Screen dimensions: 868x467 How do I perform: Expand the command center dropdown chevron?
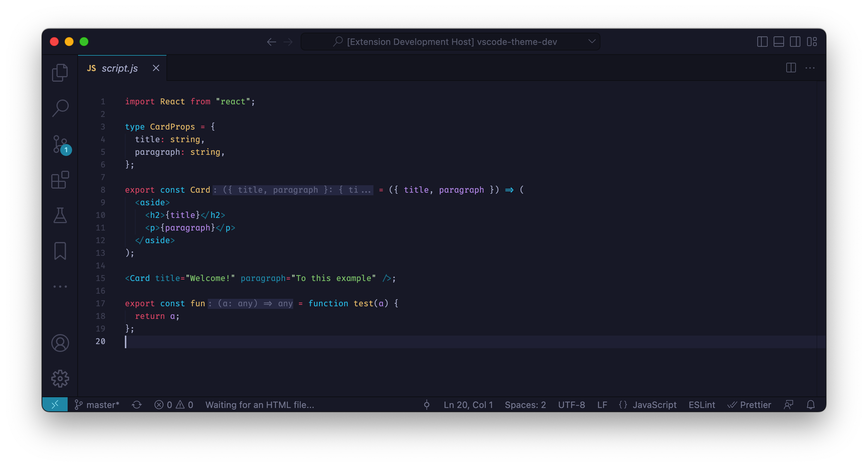[592, 42]
